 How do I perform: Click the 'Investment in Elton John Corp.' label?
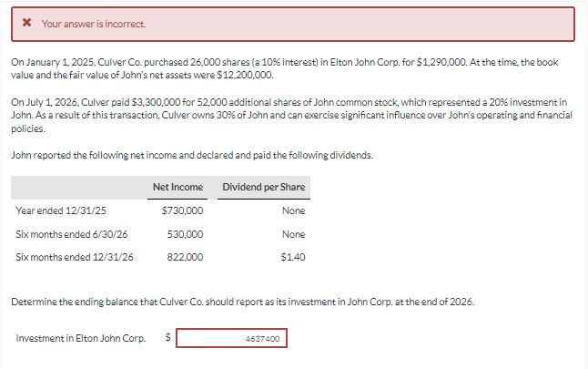(81, 338)
